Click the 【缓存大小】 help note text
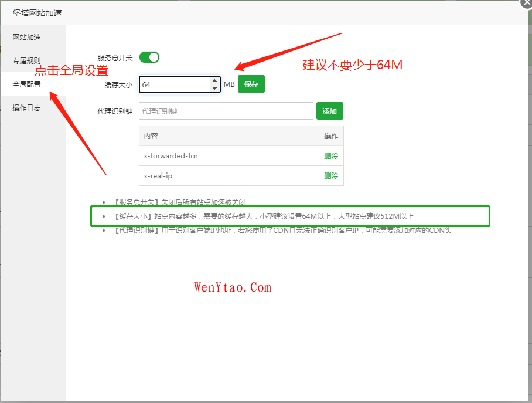The width and height of the screenshot is (532, 403). [x=264, y=216]
